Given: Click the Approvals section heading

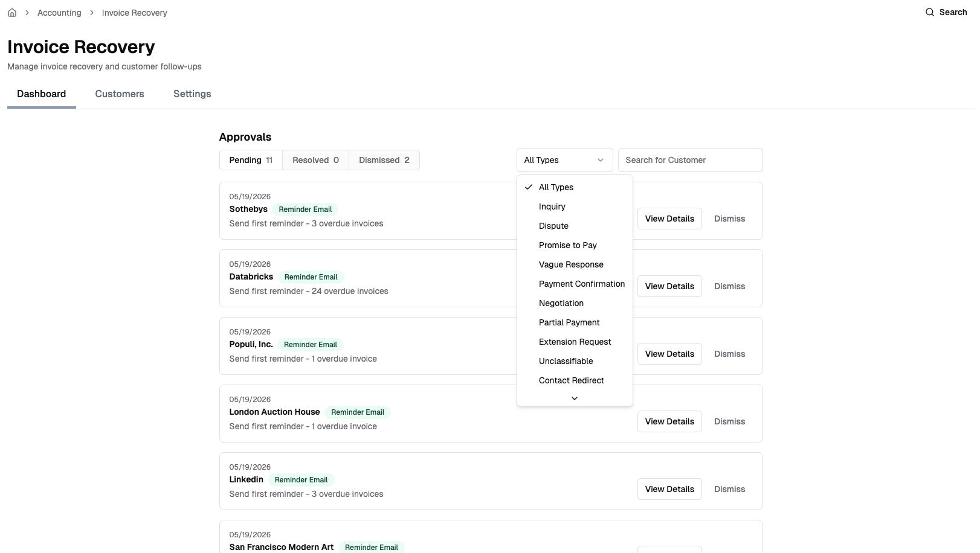Looking at the screenshot, I should (245, 137).
